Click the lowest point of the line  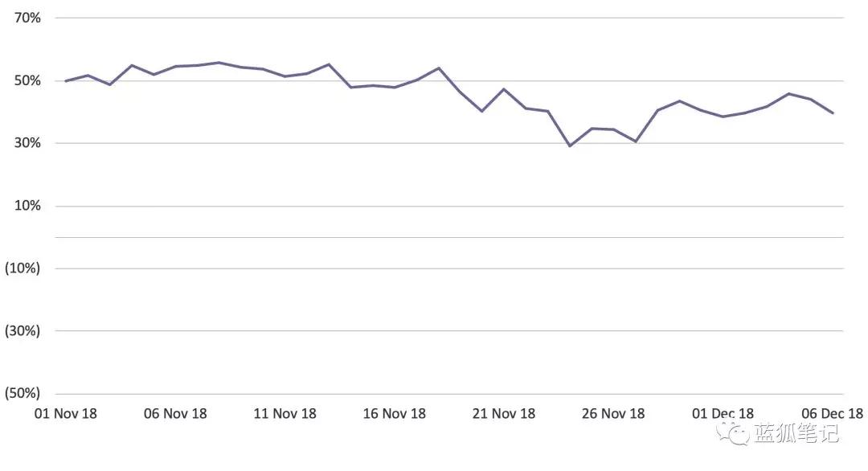tap(570, 146)
